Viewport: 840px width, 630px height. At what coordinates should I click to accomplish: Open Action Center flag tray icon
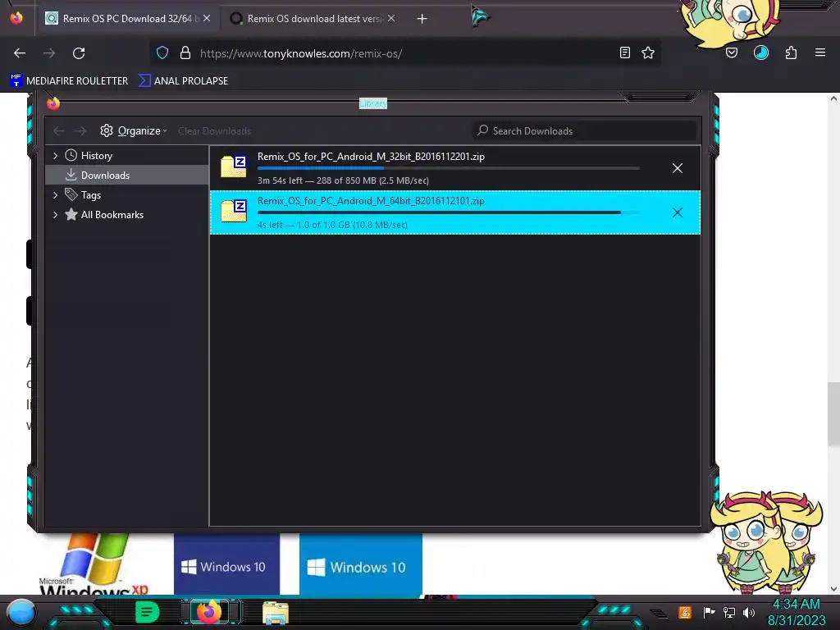[709, 612]
